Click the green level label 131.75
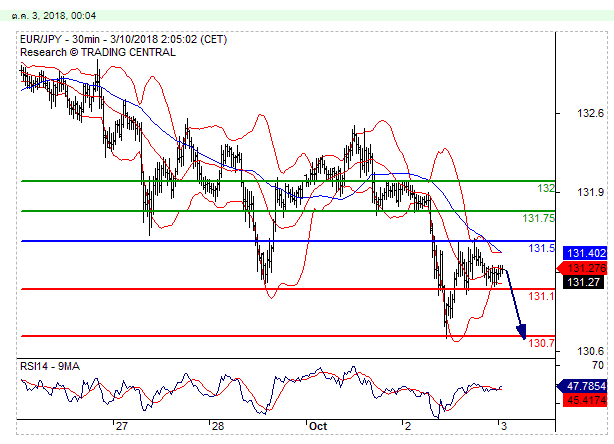 [x=538, y=218]
